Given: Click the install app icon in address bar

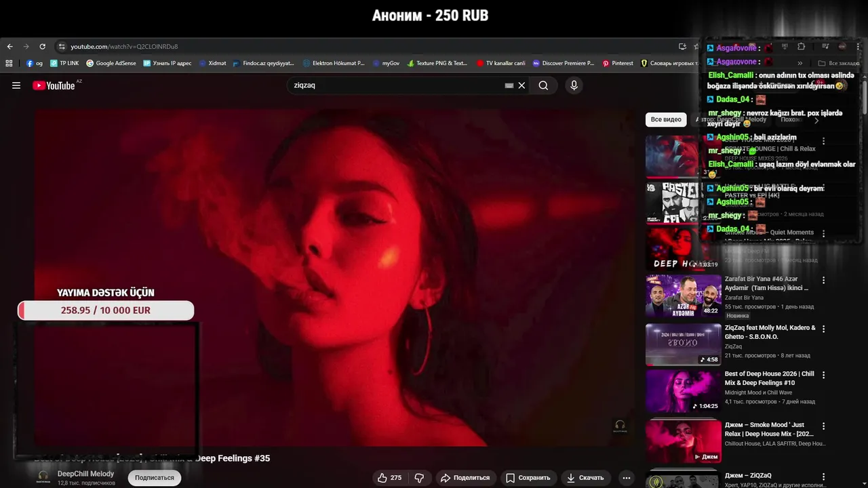Looking at the screenshot, I should (x=682, y=47).
